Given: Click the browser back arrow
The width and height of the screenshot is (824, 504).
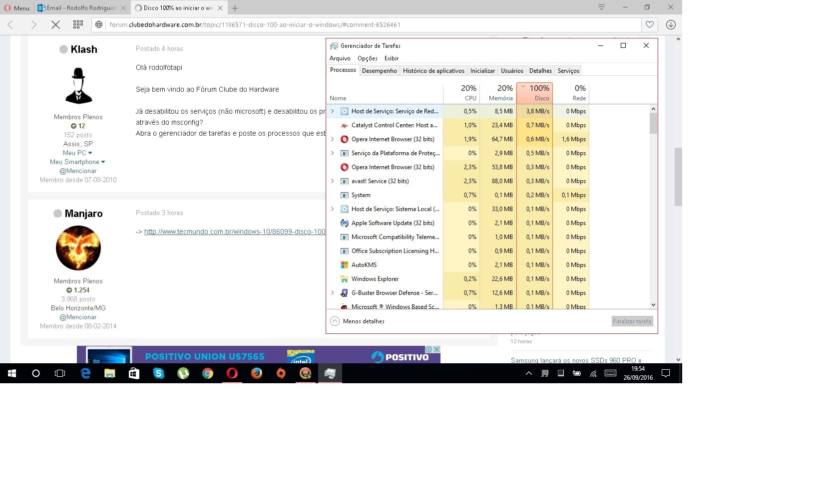Looking at the screenshot, I should click(x=11, y=24).
